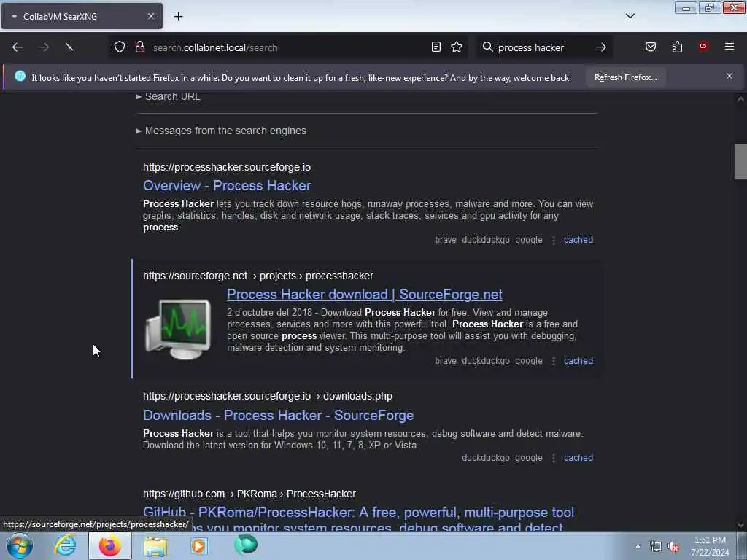
Task: Open the Windows Start menu
Action: tap(20, 545)
